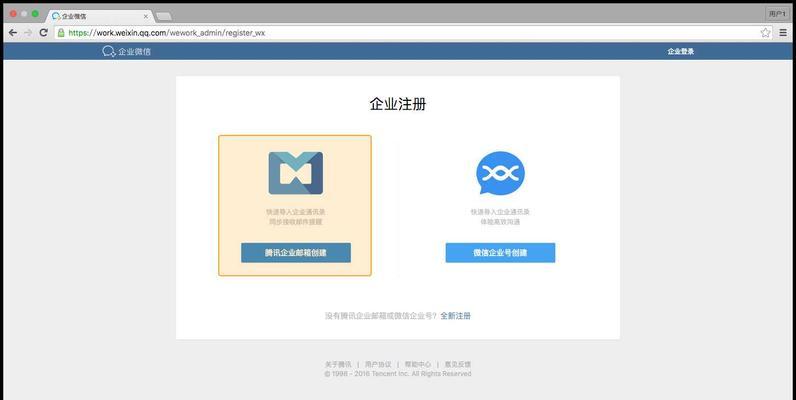Open the 全新注册 link

click(x=455, y=316)
